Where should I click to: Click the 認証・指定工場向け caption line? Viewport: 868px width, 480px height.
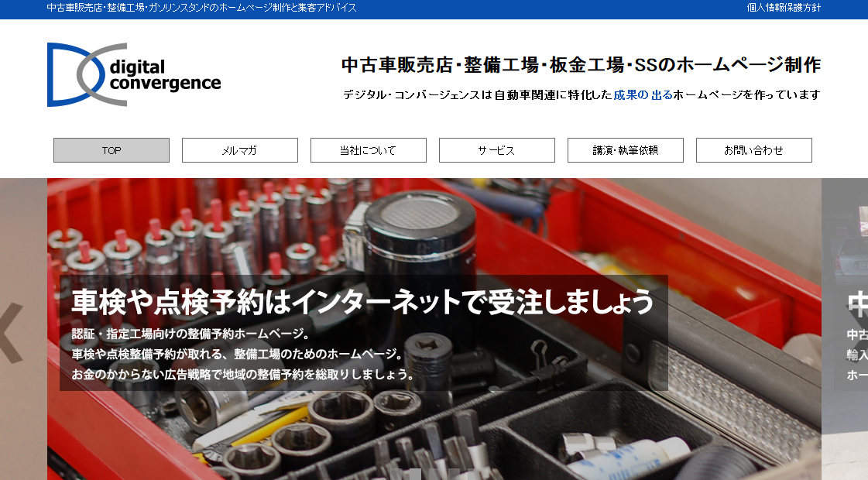point(191,334)
